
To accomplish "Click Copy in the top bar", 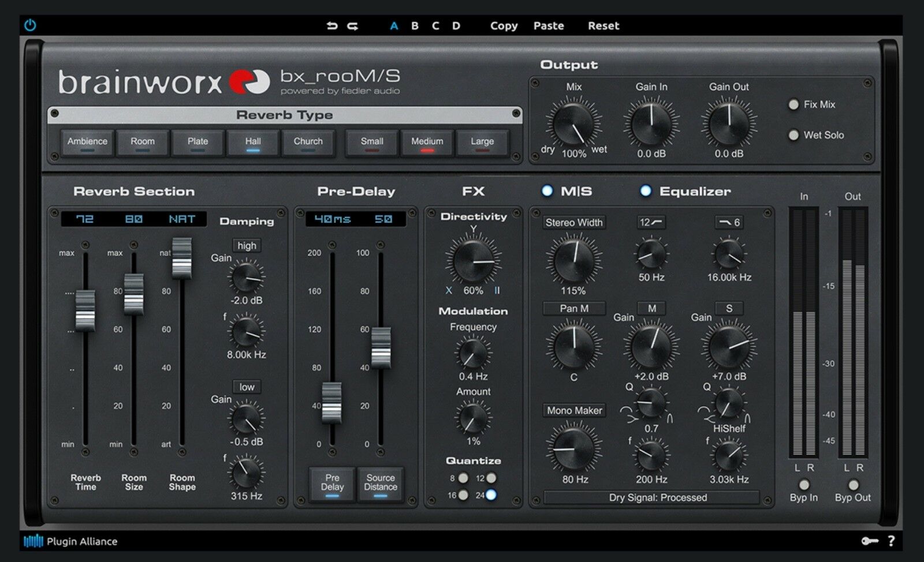I will tap(504, 26).
